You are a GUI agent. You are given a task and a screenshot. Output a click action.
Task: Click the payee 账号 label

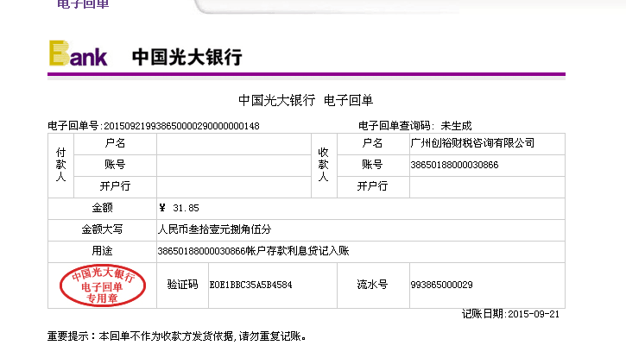[x=372, y=165]
